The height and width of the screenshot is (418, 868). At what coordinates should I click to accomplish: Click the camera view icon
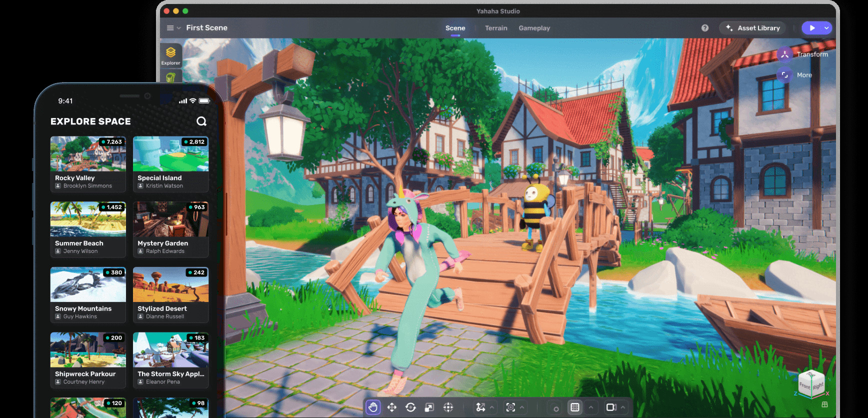(x=611, y=407)
